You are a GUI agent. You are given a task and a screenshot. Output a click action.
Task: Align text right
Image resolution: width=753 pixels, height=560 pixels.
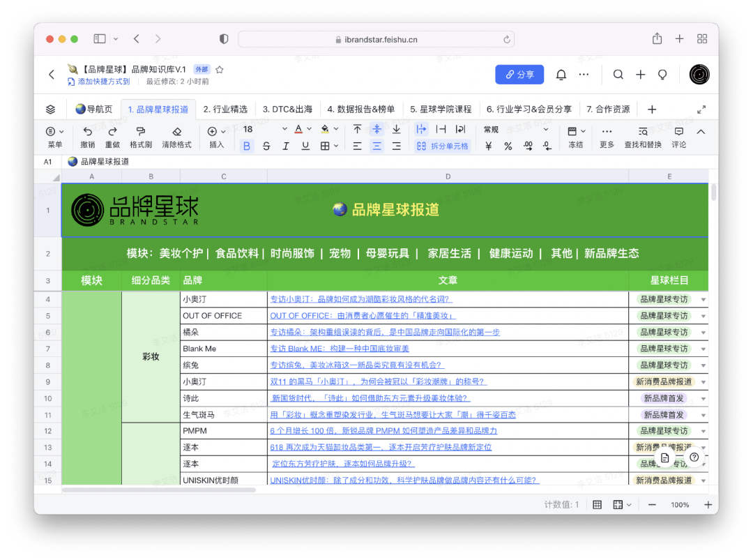pyautogui.click(x=396, y=146)
